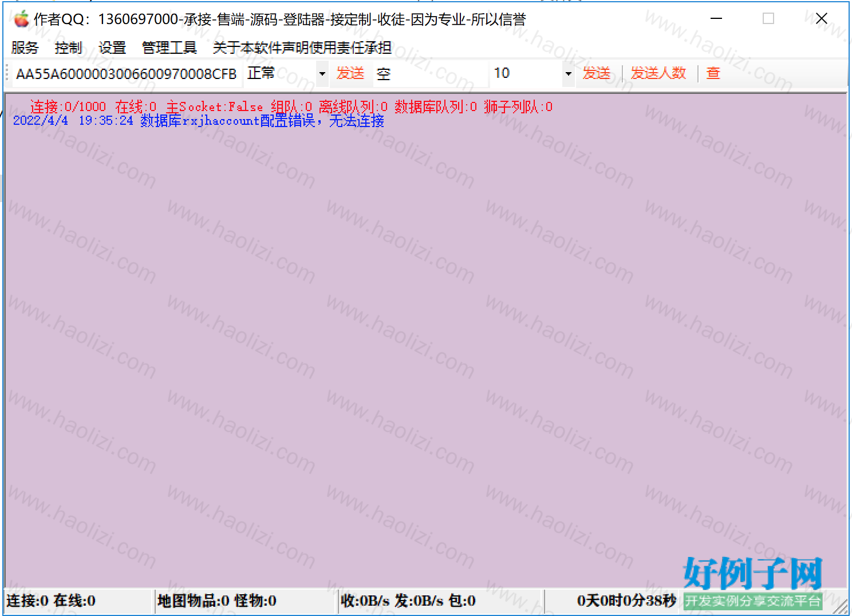Image resolution: width=852 pixels, height=616 pixels.
Task: Open 关于本软件声明使用责任承担 menu
Action: pos(302,48)
